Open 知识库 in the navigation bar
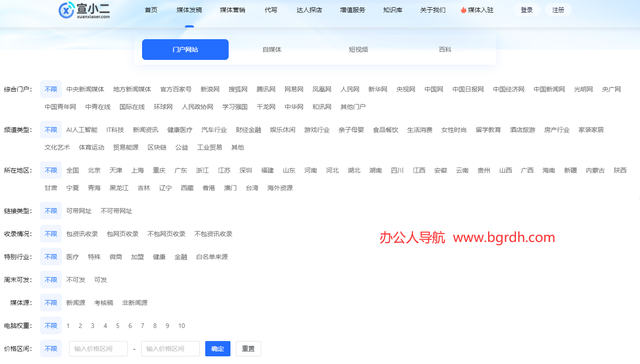 coord(393,10)
